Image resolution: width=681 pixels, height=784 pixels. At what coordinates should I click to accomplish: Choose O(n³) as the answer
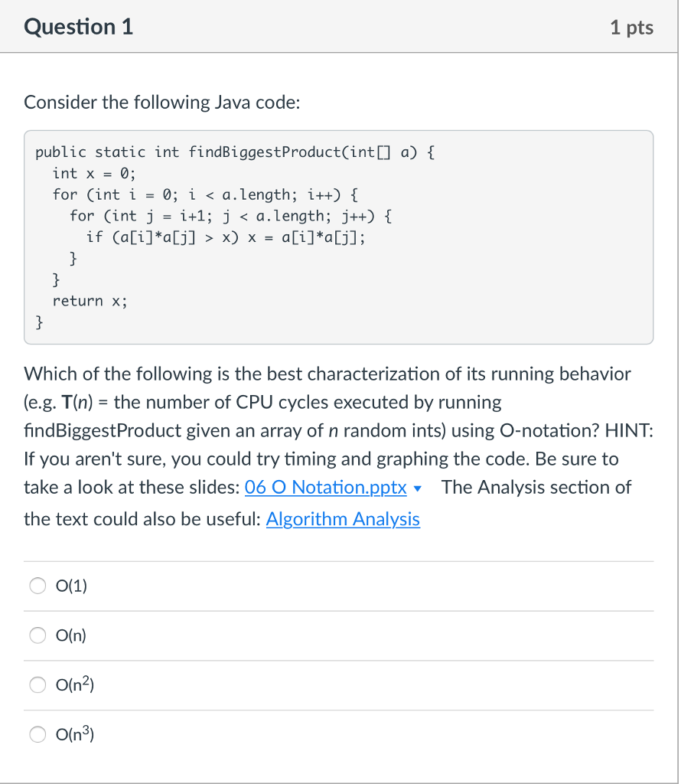[x=37, y=733]
